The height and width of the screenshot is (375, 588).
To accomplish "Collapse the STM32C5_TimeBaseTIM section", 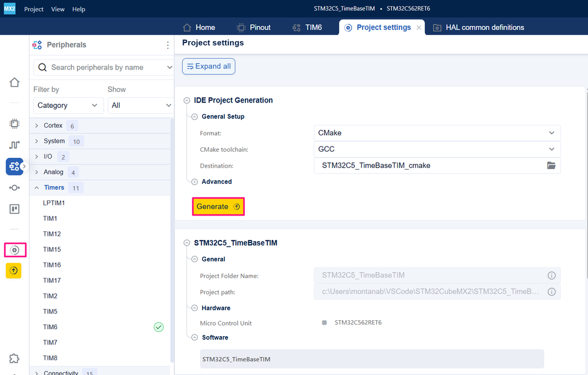I will coord(187,243).
